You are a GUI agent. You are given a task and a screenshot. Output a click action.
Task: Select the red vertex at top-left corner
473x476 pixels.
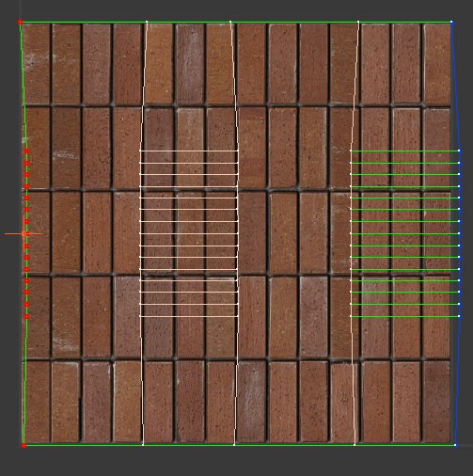(21, 22)
